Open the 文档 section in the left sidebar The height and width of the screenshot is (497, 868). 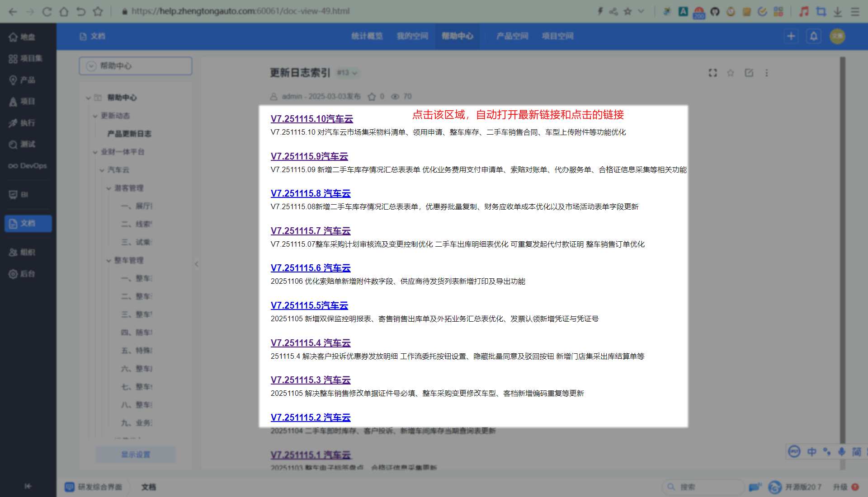click(x=28, y=223)
